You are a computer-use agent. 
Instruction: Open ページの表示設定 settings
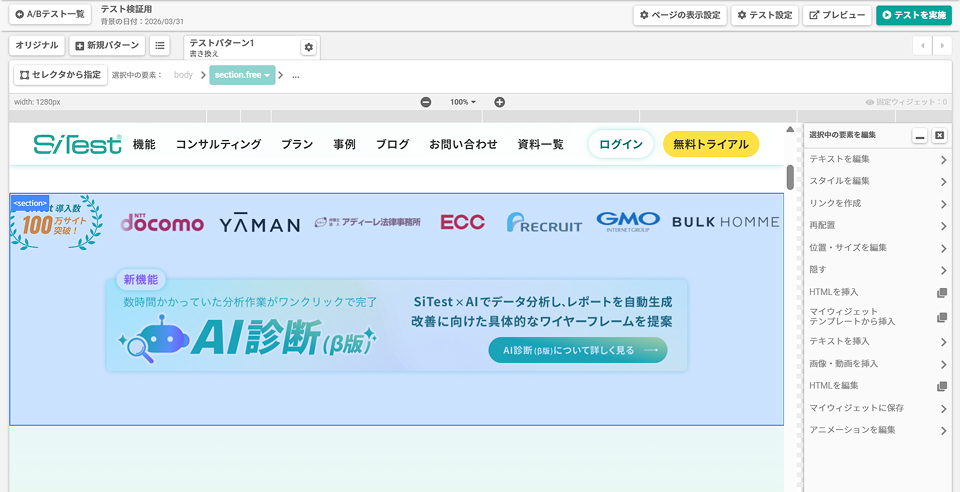coord(680,15)
